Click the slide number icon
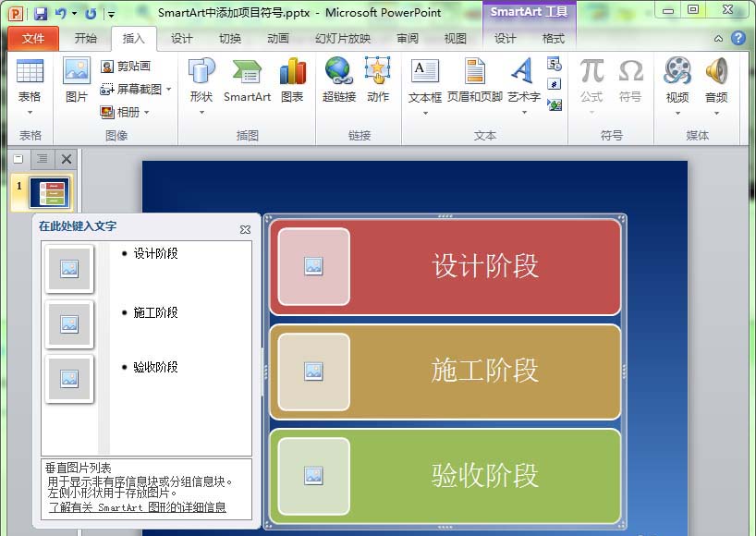 click(555, 84)
